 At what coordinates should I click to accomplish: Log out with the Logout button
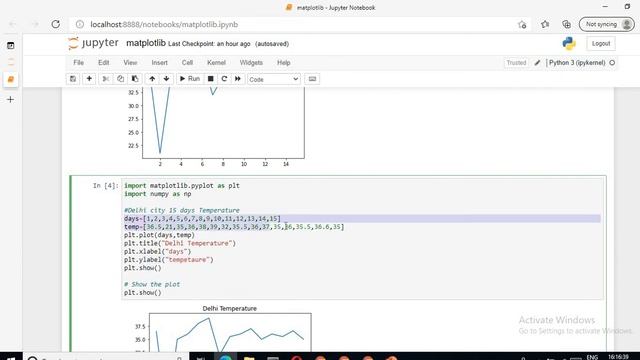click(601, 44)
